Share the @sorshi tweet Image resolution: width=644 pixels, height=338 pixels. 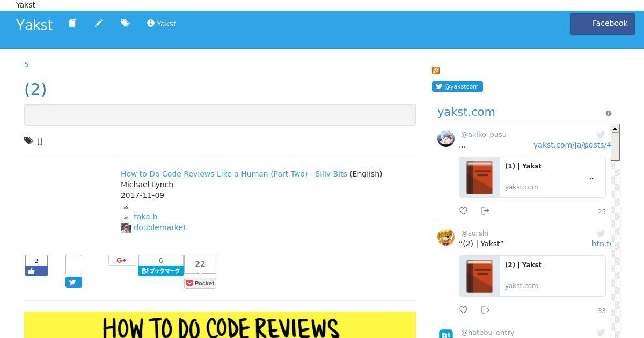click(485, 310)
